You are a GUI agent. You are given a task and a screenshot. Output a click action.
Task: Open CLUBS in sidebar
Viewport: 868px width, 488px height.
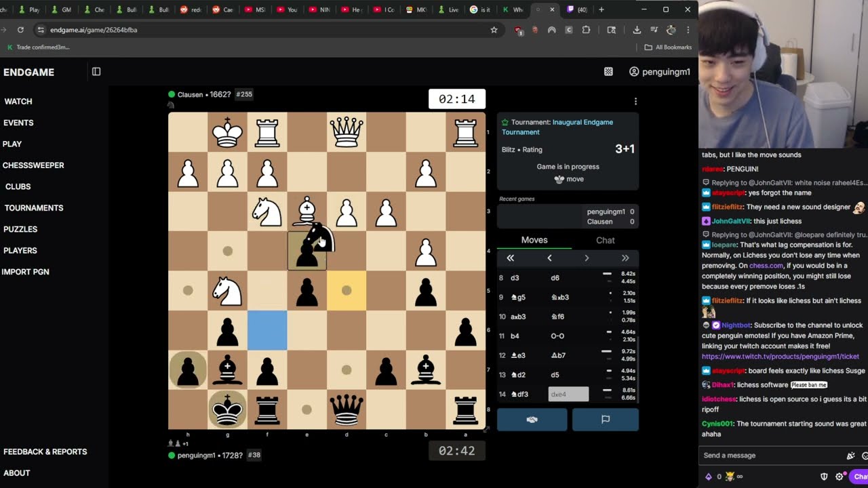tap(18, 186)
